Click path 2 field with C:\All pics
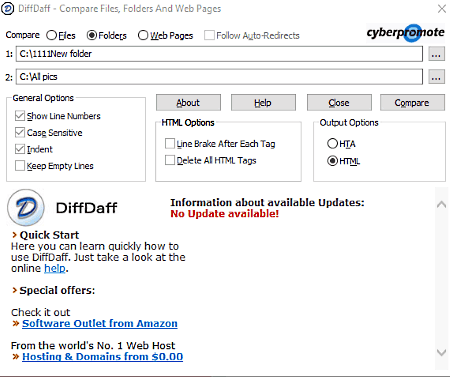The height and width of the screenshot is (377, 450). pyautogui.click(x=219, y=77)
